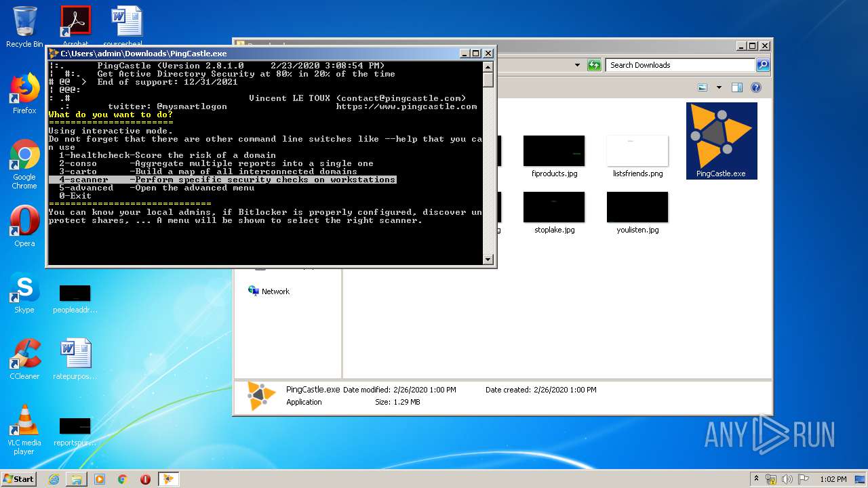Select the youlisten.jpg thumbnail
This screenshot has width=868, height=488.
click(x=637, y=212)
